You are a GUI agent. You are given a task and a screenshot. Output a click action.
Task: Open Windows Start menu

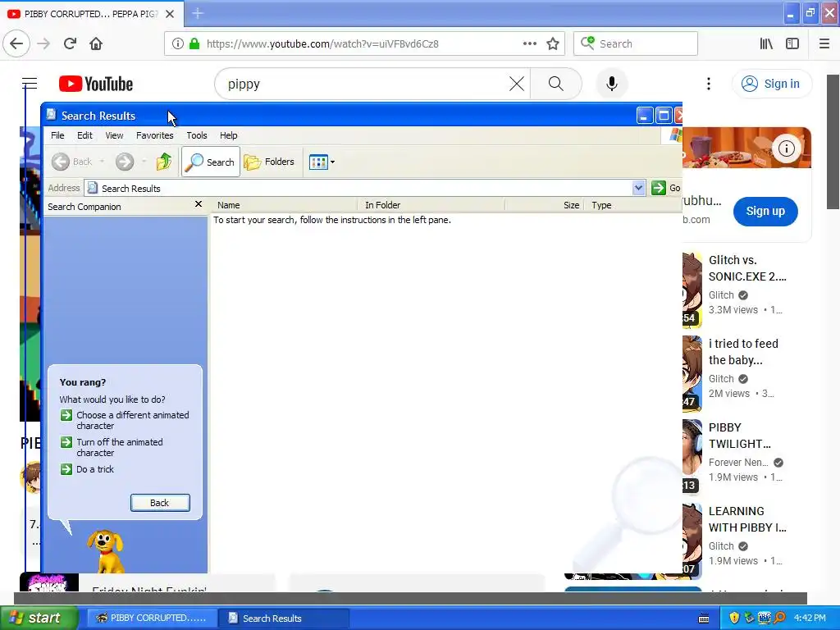[38, 618]
